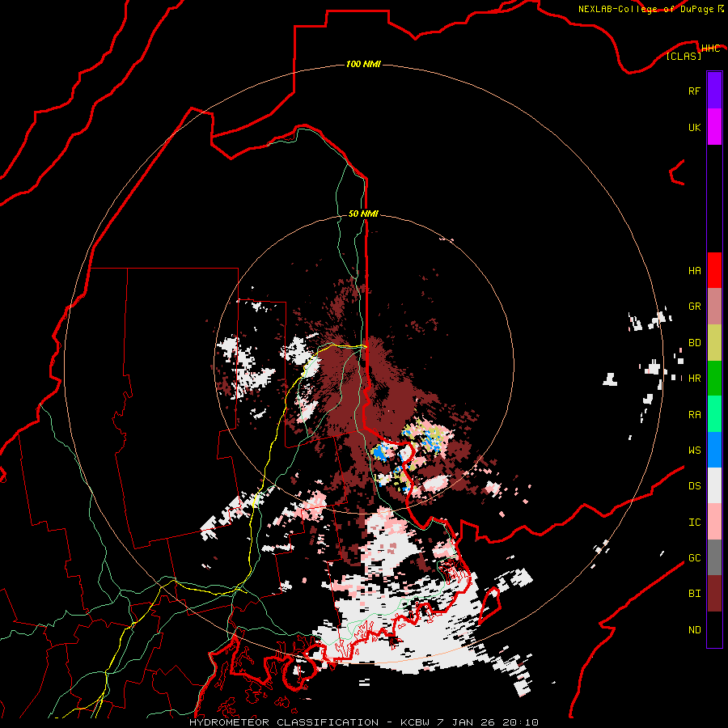This screenshot has height=728, width=728.
Task: Select the GR legend color block
Action: click(x=714, y=307)
